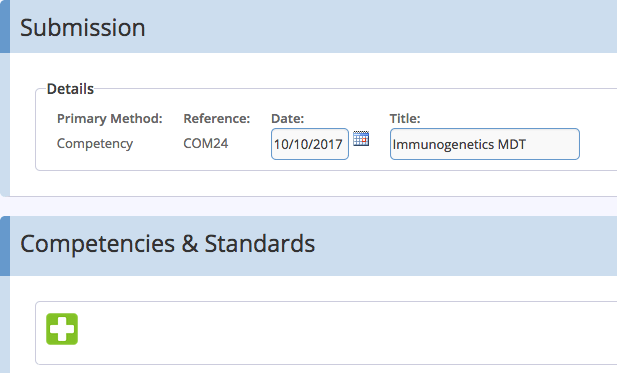The image size is (617, 373).
Task: Select the Competencies & Standards header
Action: [168, 244]
